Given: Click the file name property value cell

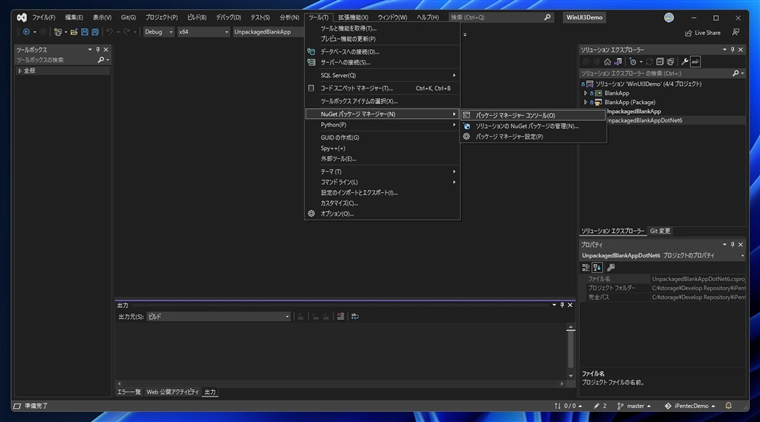Looking at the screenshot, I should pyautogui.click(x=698, y=279).
